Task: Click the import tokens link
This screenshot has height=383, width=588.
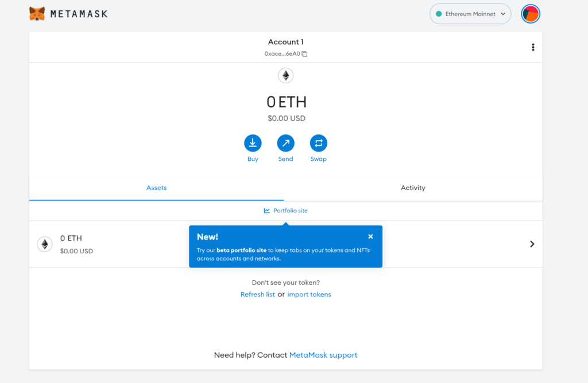Action: 309,295
